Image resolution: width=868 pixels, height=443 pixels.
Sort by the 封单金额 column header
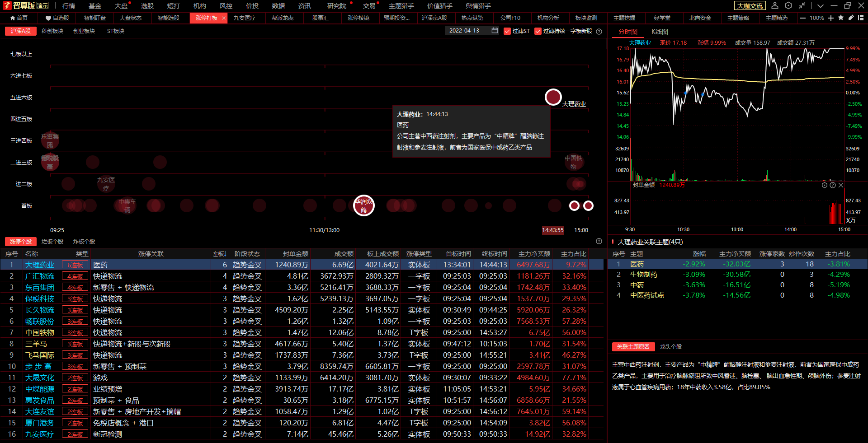[x=296, y=254]
